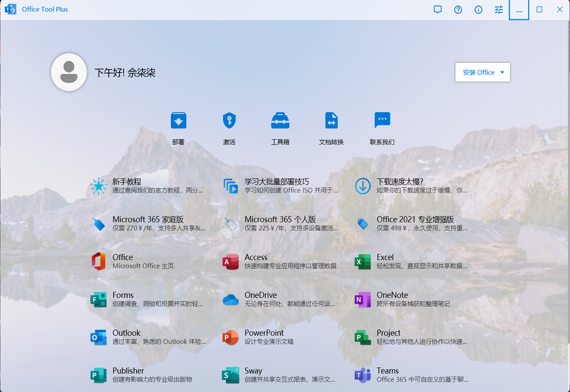Click the 下载速度太慢 download arrow icon
Image resolution: width=570 pixels, height=392 pixels.
click(x=363, y=186)
